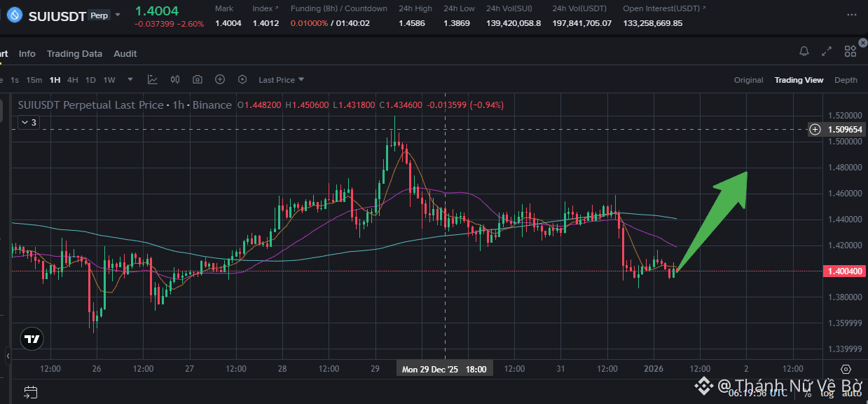Click the Funding (8h) / Countdown label
This screenshot has width=868, height=404.
point(338,8)
